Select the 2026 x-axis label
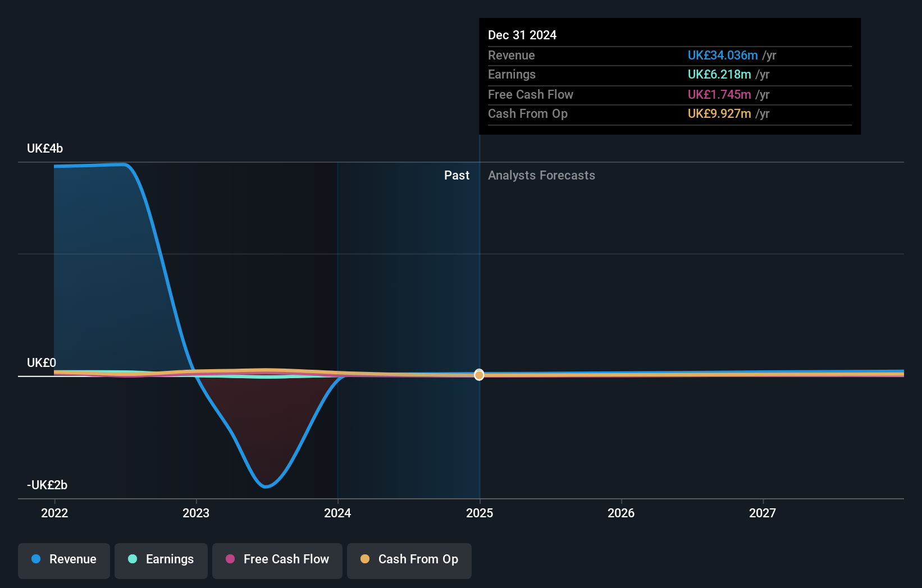 tap(621, 513)
